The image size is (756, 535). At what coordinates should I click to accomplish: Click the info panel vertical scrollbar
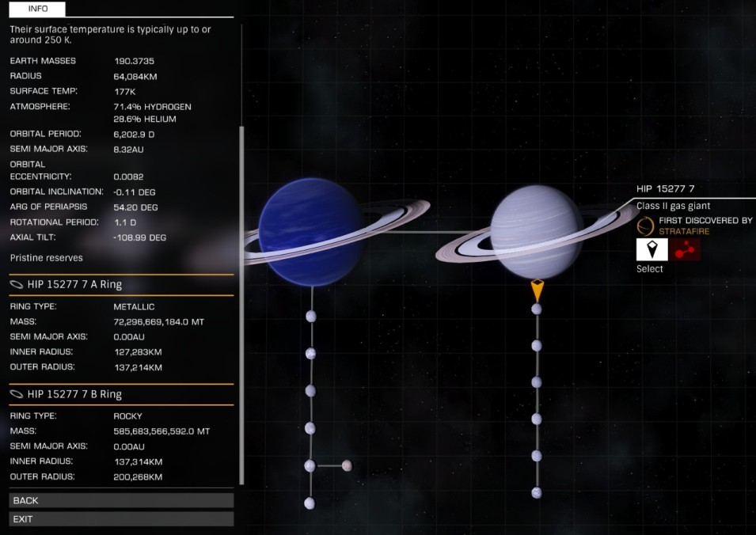point(241,305)
